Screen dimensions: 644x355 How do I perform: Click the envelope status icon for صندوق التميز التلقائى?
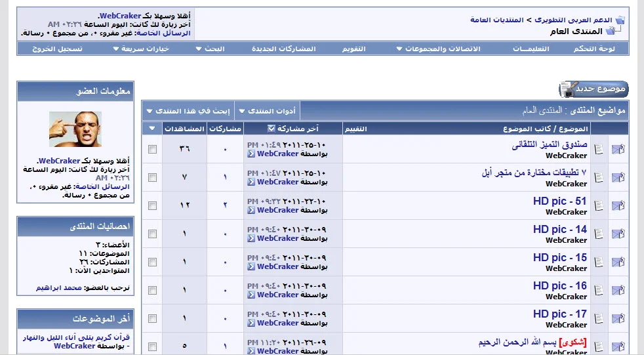click(x=618, y=150)
